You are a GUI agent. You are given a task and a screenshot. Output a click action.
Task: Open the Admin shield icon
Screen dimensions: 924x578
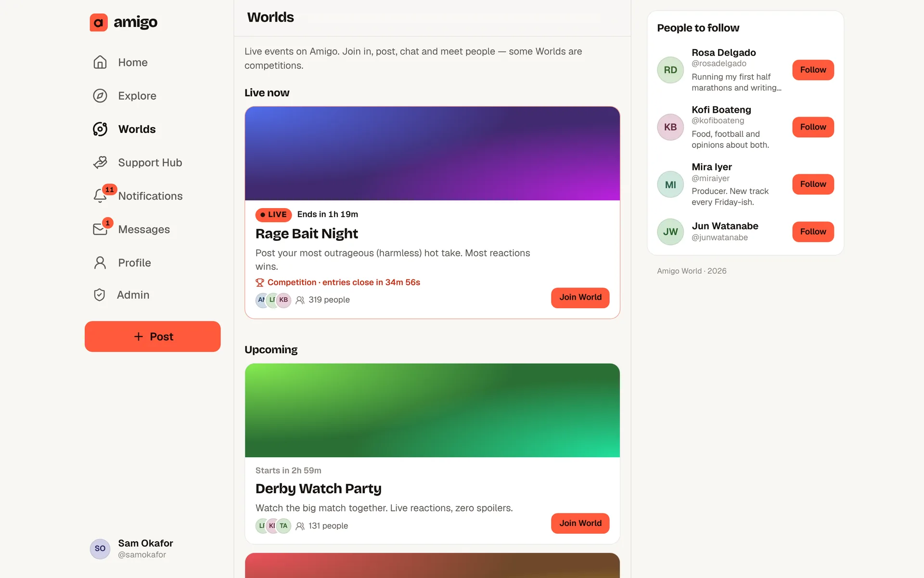[100, 295]
